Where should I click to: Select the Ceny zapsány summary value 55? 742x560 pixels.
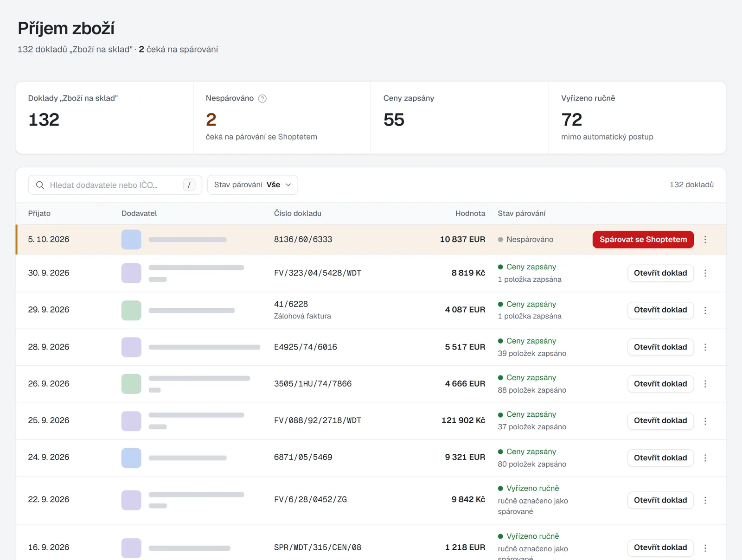[394, 120]
